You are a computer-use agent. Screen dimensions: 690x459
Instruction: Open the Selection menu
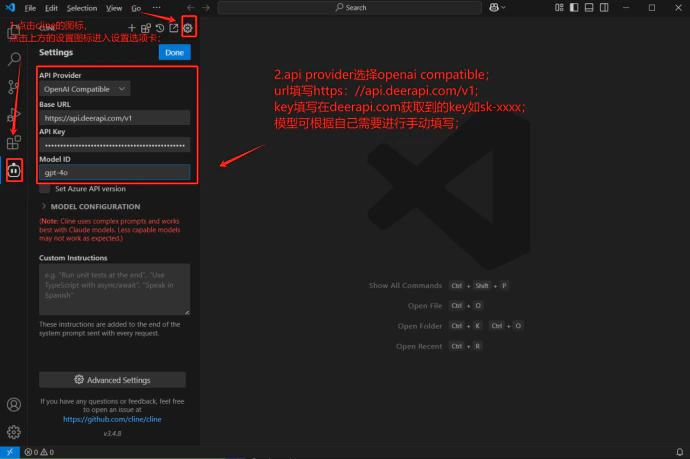82,8
